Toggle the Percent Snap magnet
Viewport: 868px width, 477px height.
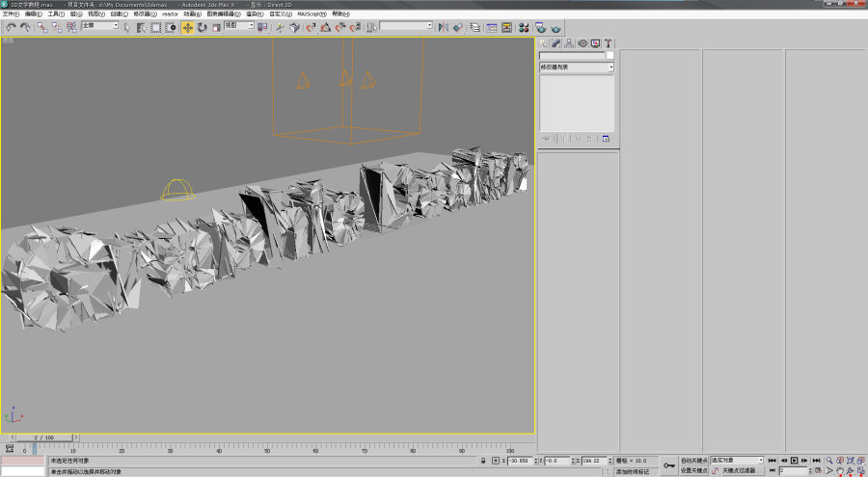click(x=340, y=27)
